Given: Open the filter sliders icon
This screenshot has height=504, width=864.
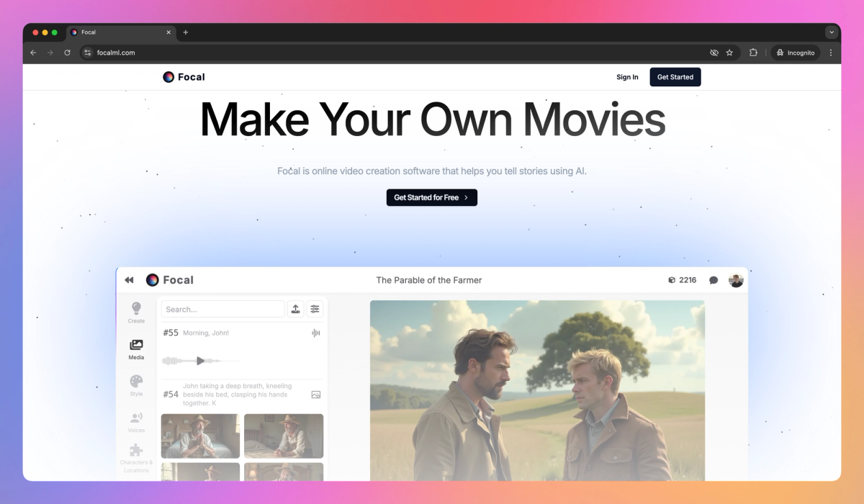Looking at the screenshot, I should (x=315, y=309).
